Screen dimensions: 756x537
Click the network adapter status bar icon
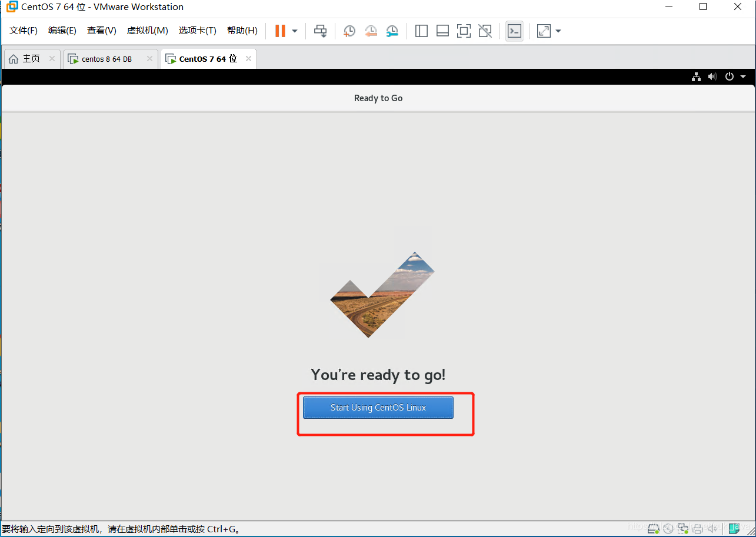683,528
